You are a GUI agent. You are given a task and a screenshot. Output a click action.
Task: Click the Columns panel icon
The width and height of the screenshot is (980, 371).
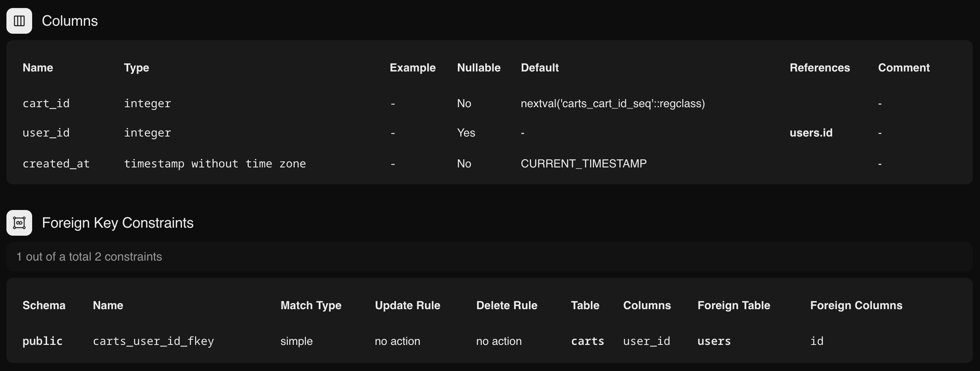pos(19,20)
